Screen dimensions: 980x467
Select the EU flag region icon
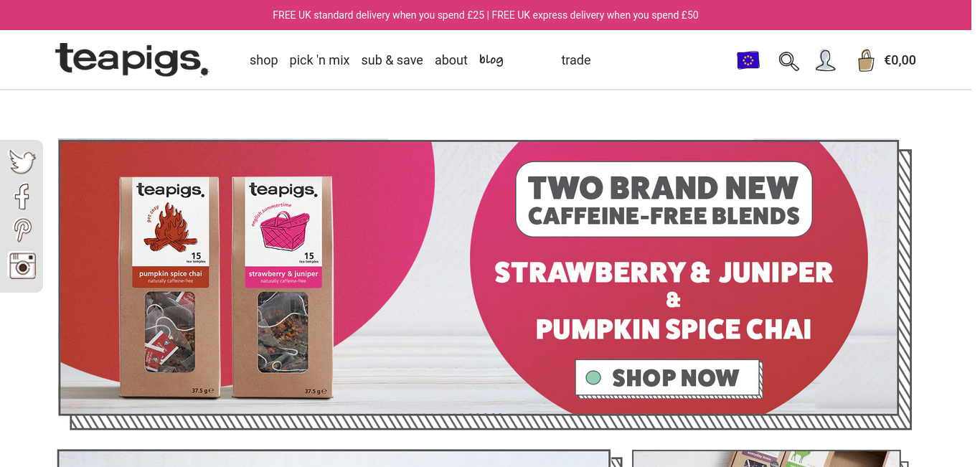coord(748,60)
